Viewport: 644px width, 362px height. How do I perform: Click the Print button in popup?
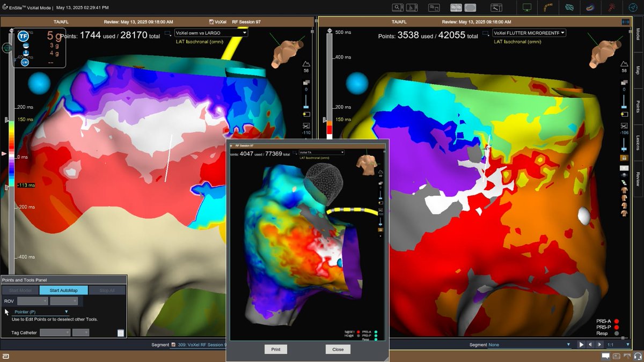[276, 349]
